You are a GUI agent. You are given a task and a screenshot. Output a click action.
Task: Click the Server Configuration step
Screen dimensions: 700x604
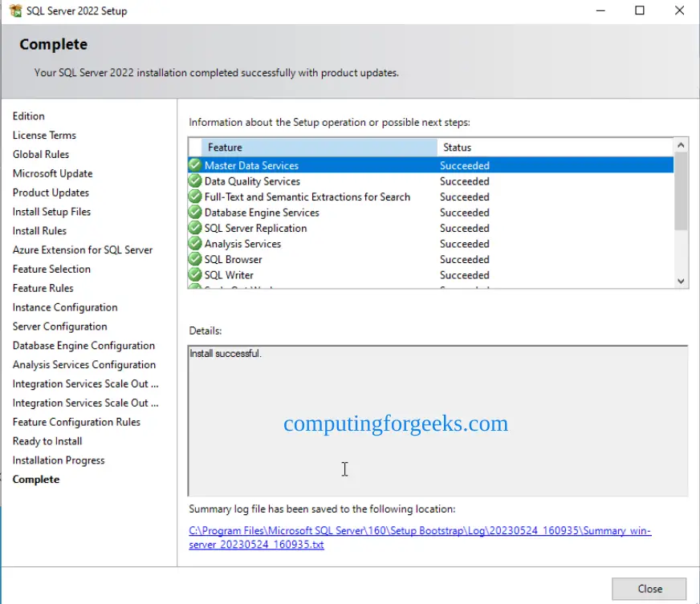[60, 326]
